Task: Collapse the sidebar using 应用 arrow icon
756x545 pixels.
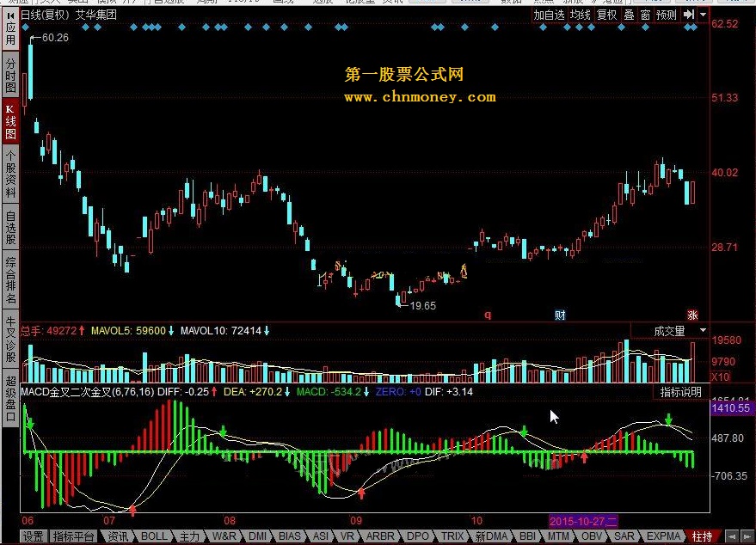Action: tap(10, 16)
